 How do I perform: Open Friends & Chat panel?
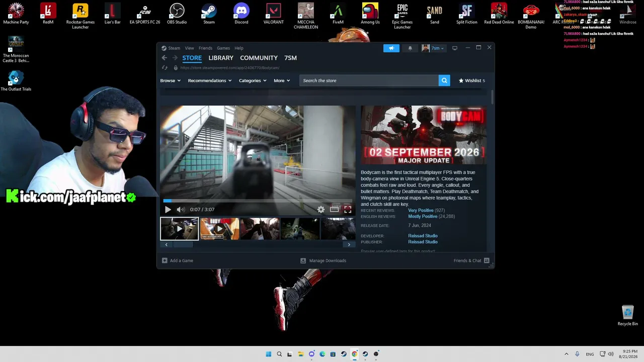(471, 260)
